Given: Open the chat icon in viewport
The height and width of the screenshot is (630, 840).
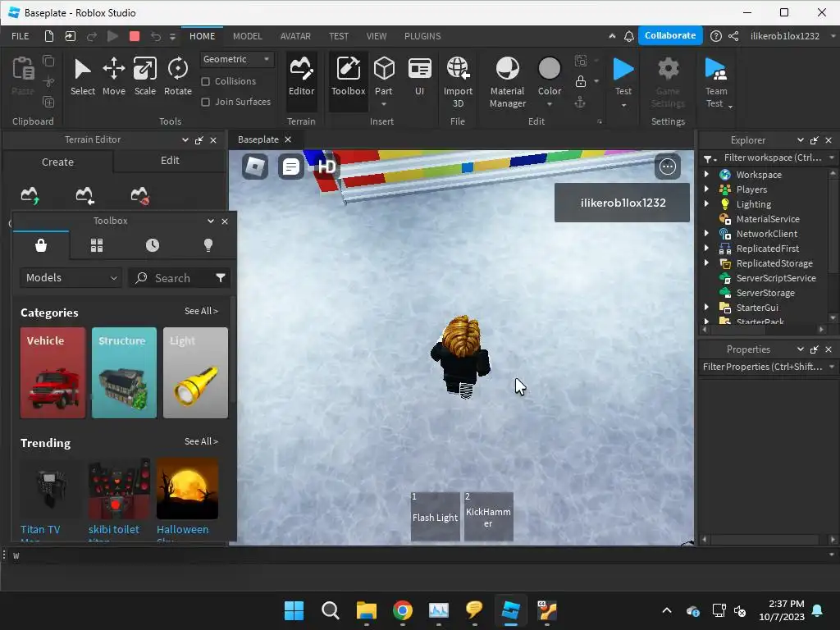Looking at the screenshot, I should click(x=291, y=167).
